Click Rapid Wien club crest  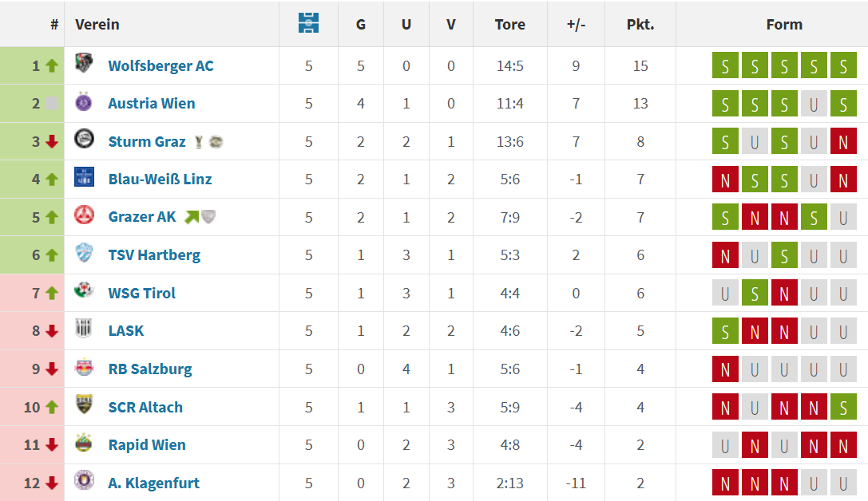tap(84, 443)
